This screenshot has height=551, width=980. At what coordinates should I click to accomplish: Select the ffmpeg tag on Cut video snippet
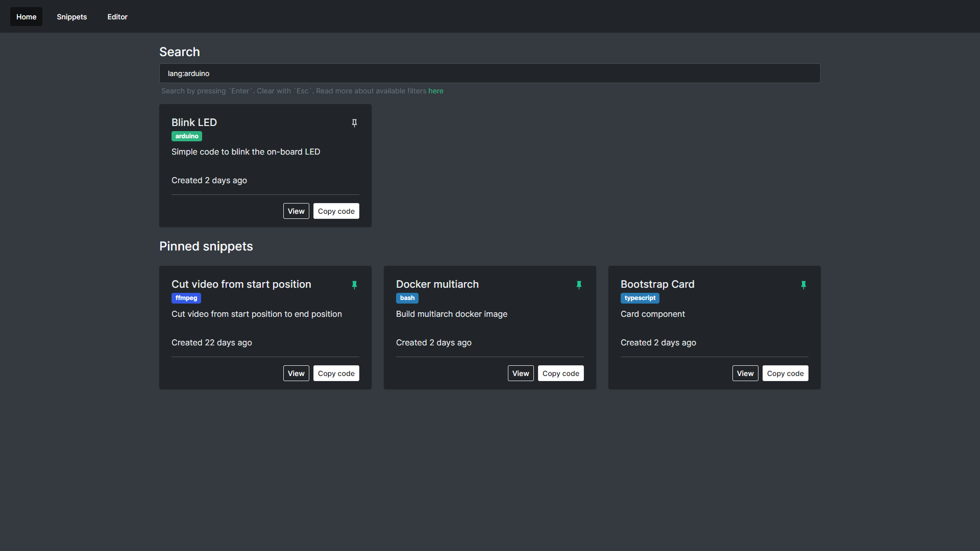[x=186, y=298]
